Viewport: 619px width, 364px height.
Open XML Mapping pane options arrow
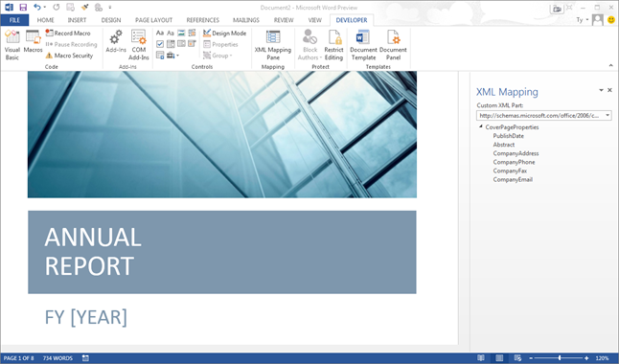pyautogui.click(x=601, y=90)
